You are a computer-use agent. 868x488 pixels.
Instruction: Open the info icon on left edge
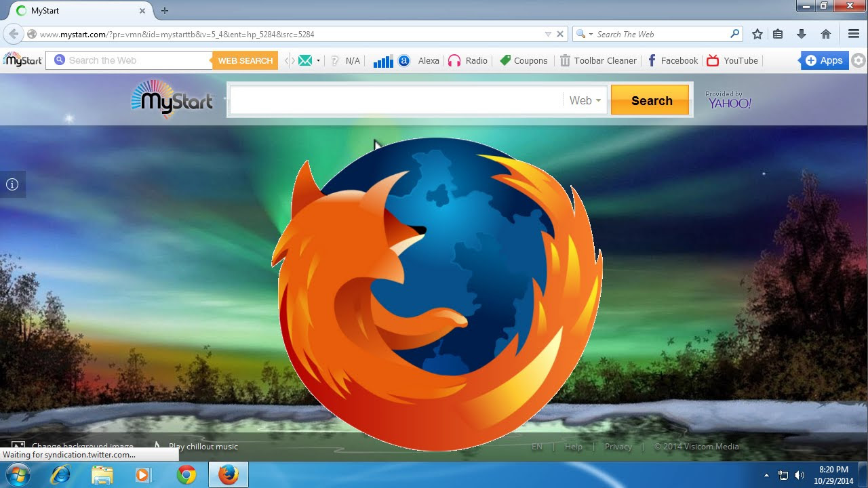12,184
